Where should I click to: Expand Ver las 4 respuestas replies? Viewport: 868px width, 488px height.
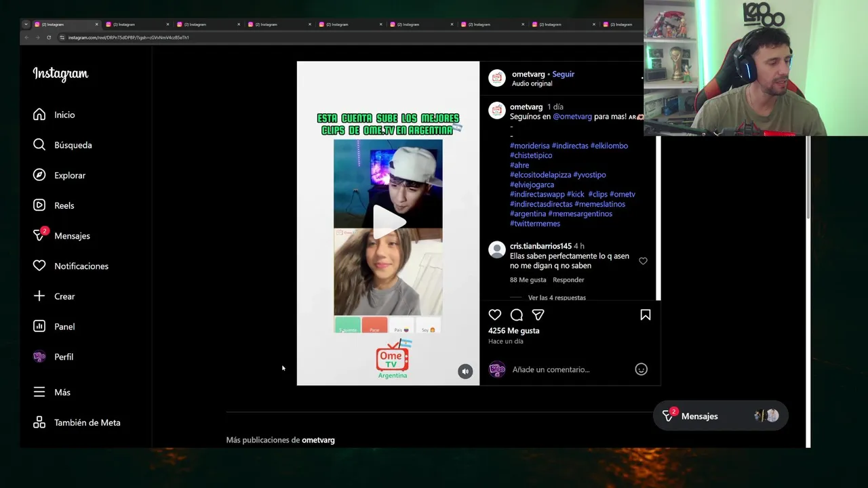(557, 298)
